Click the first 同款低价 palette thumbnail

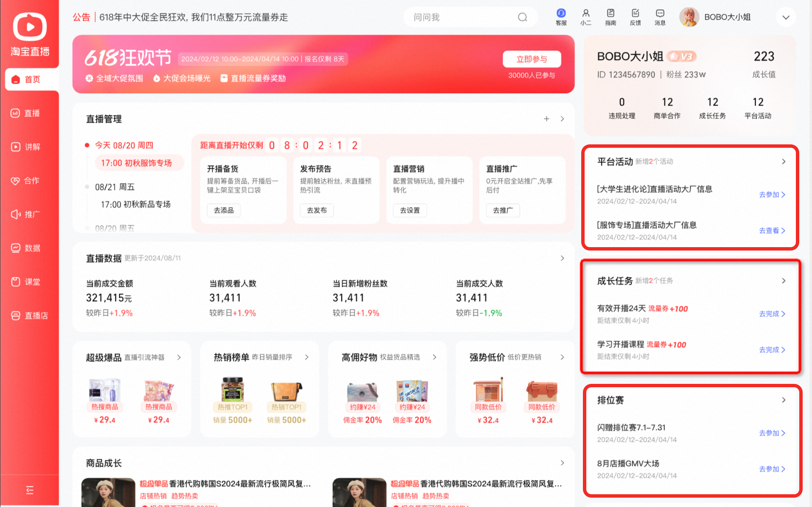(488, 389)
